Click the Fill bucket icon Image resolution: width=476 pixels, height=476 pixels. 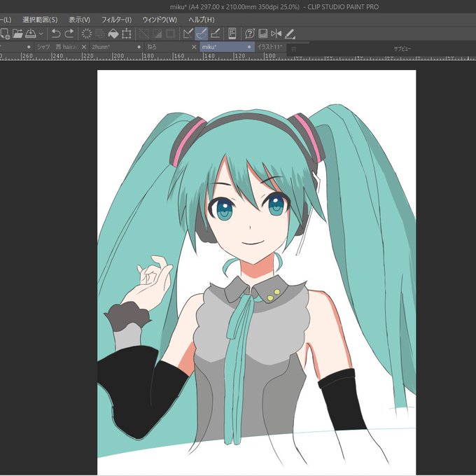pyautogui.click(x=113, y=34)
